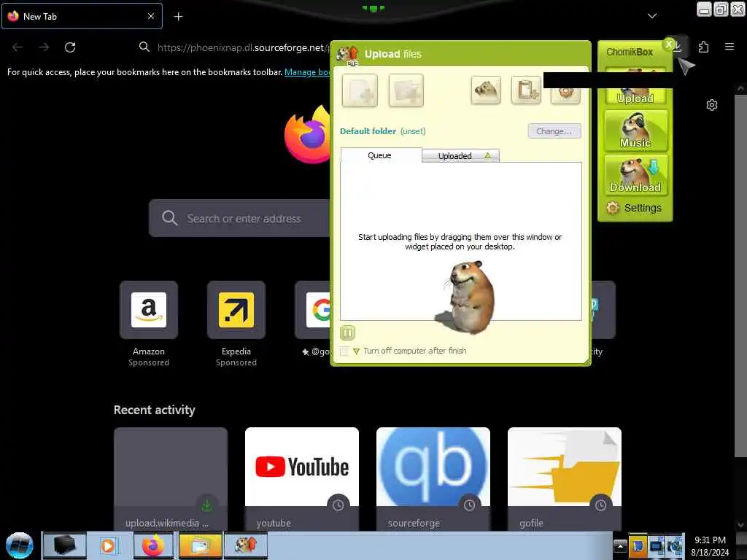Screen dimensions: 747x560
Task: Open Music in the ChomikBox widget
Action: pyautogui.click(x=635, y=131)
